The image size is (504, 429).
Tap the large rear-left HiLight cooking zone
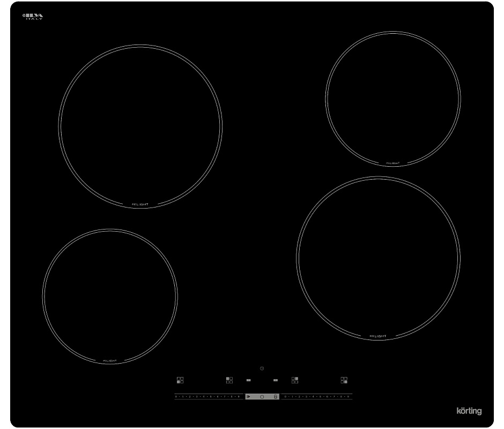[140, 127]
